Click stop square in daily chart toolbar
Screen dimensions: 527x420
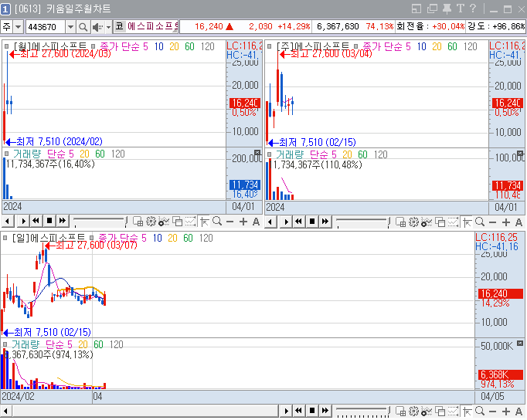[x=312, y=411]
